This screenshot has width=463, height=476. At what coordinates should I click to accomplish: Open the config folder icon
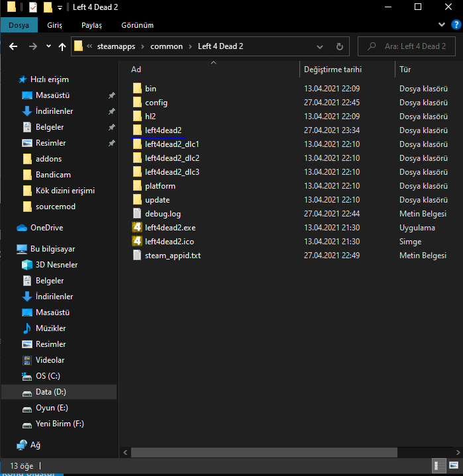pos(137,103)
